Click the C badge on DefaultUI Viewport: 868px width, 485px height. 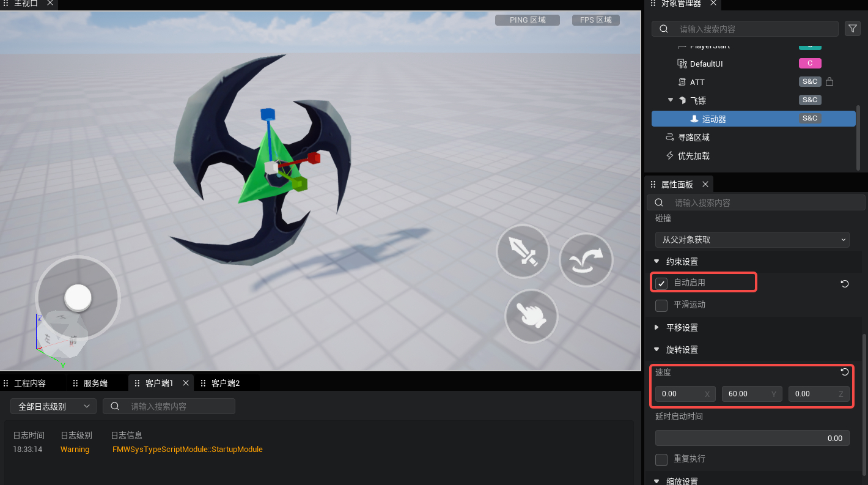tap(810, 63)
